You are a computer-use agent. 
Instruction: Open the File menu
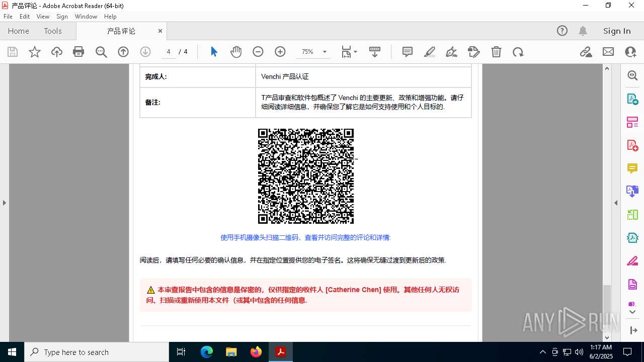pyautogui.click(x=8, y=17)
